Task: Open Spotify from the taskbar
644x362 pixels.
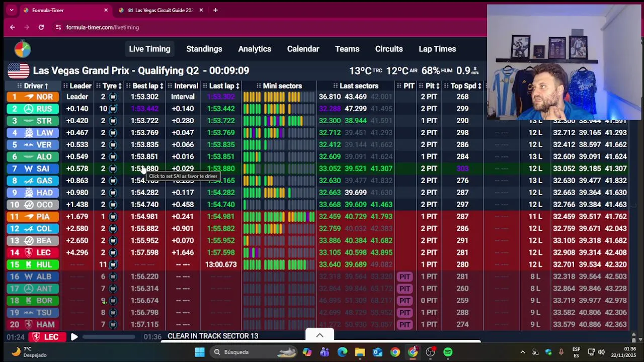Action: coord(448,352)
